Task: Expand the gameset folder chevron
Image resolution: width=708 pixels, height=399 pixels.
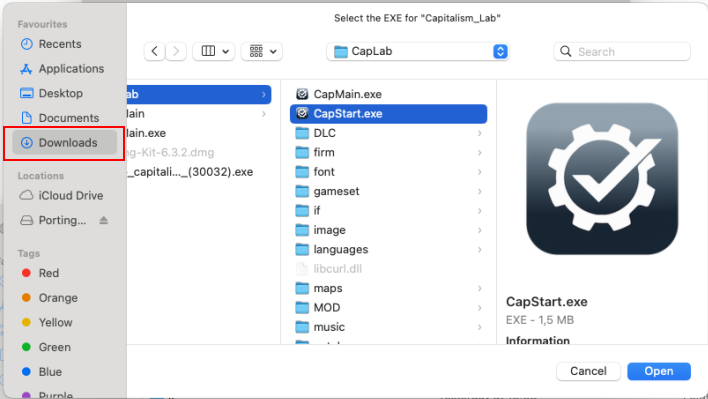Action: (x=480, y=191)
